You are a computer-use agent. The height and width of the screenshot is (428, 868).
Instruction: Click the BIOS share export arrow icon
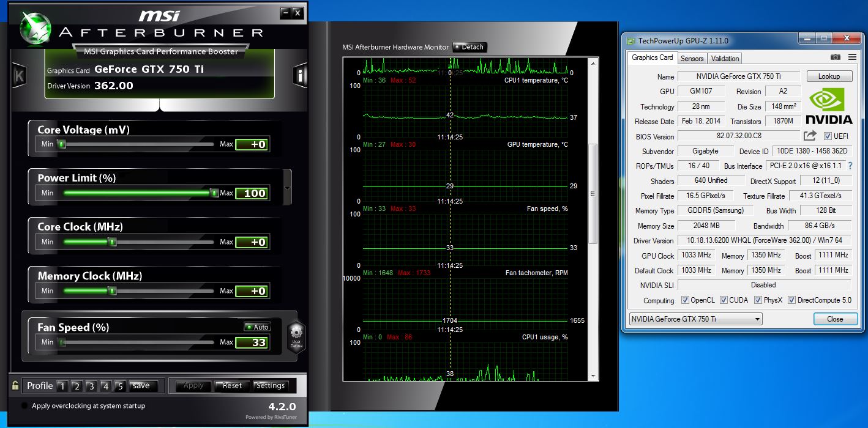(x=810, y=136)
